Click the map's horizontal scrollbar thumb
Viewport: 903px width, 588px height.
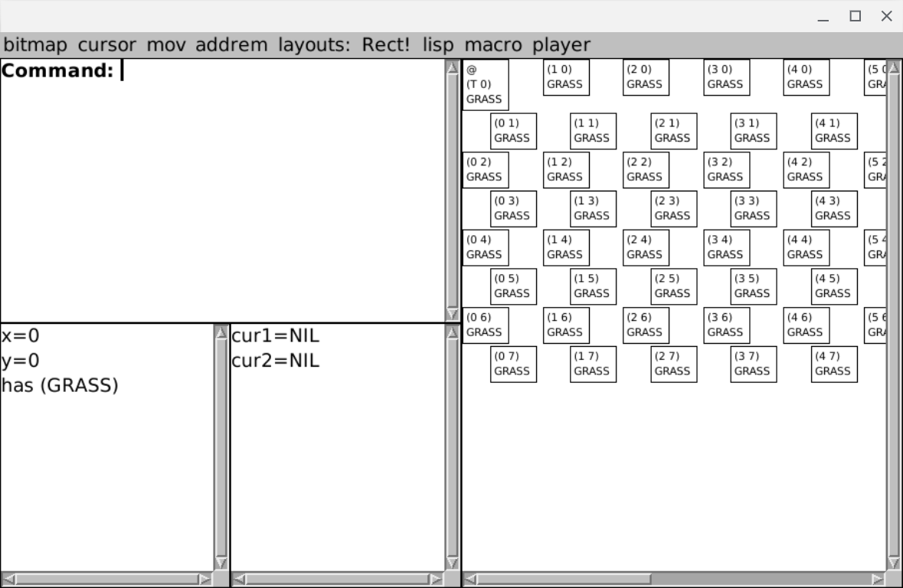pos(562,580)
